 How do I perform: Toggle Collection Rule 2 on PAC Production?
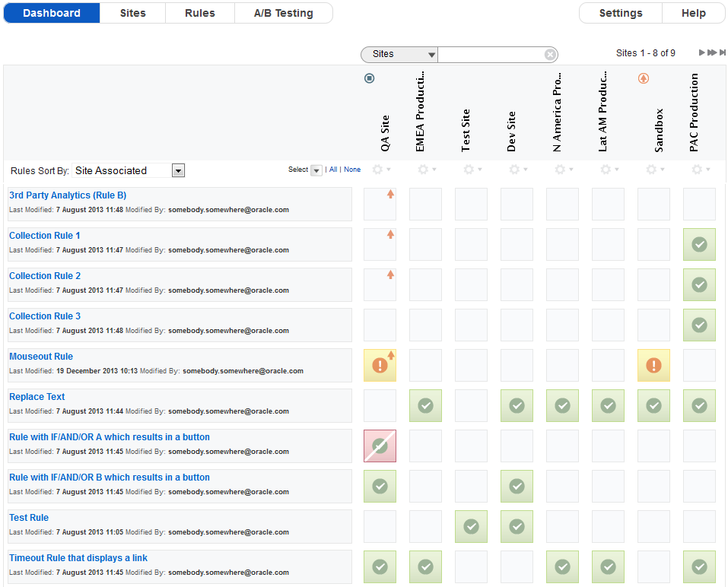coord(700,284)
